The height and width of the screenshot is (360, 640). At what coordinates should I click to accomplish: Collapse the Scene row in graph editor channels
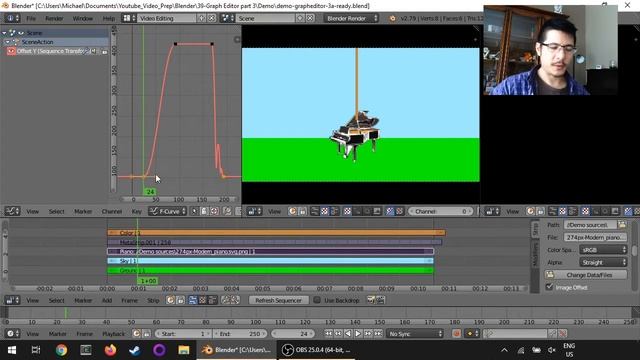tap(4, 33)
